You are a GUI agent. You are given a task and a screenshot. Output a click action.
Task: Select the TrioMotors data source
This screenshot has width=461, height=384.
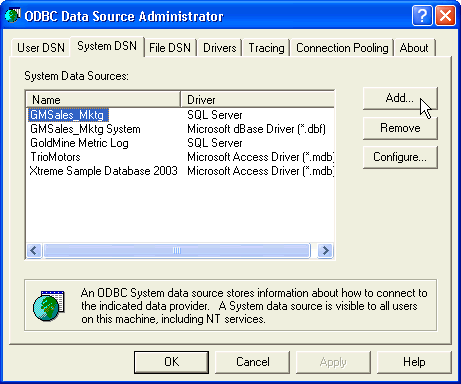(x=55, y=157)
